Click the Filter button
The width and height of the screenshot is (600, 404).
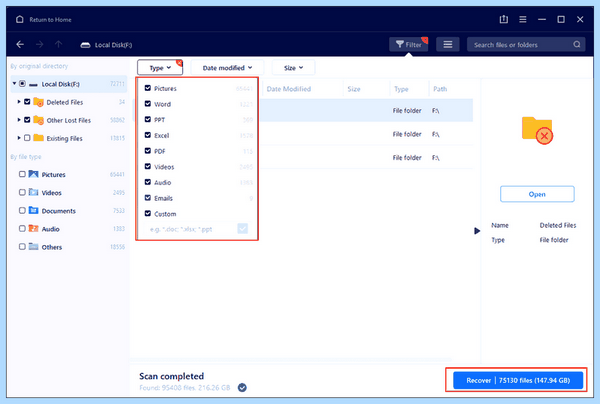(408, 44)
